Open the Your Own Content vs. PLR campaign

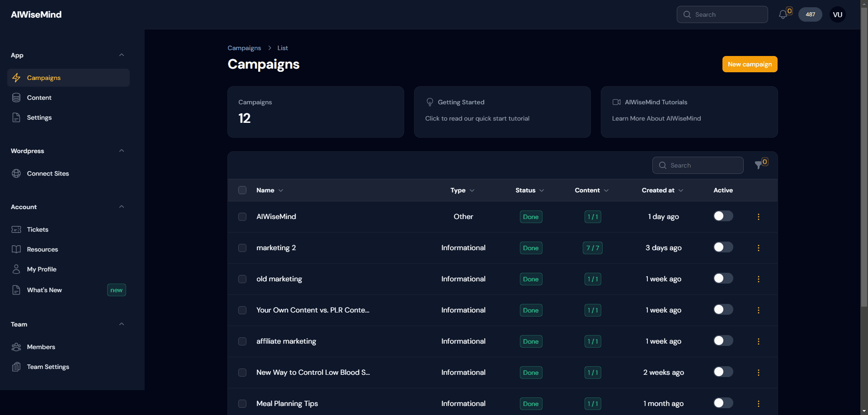[x=313, y=310]
